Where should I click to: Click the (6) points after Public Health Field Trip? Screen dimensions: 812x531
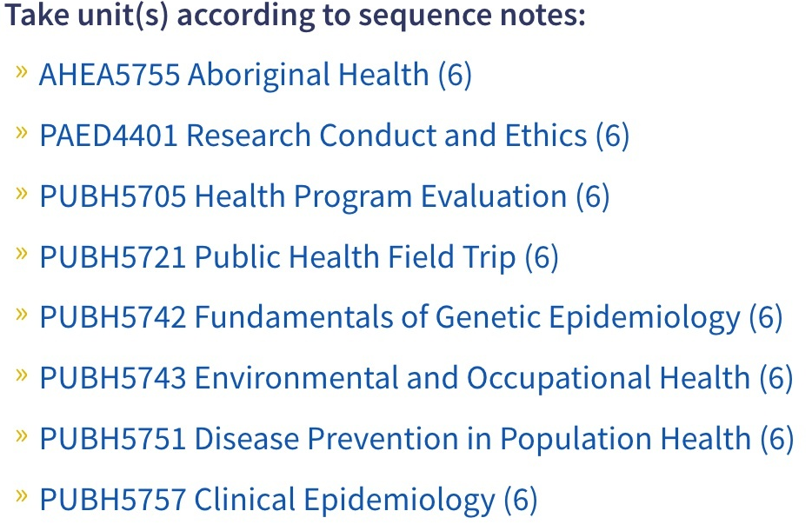point(542,258)
